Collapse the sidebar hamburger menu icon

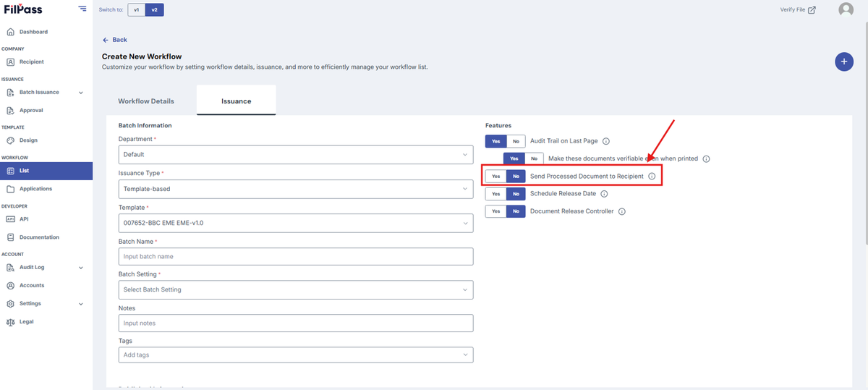point(82,9)
